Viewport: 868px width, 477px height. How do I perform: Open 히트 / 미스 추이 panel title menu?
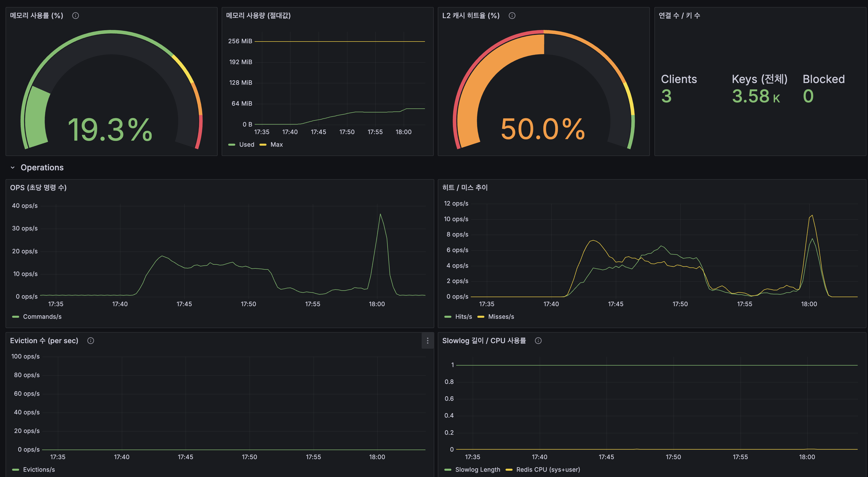pos(465,187)
